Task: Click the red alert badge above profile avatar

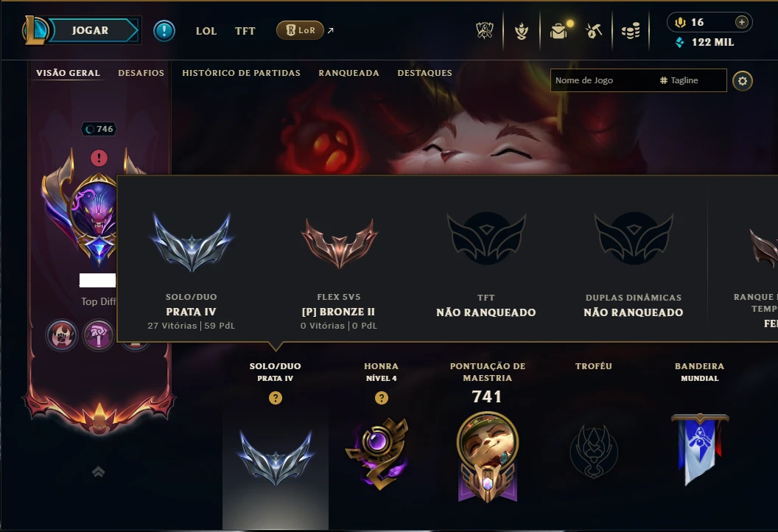Action: pyautogui.click(x=99, y=158)
